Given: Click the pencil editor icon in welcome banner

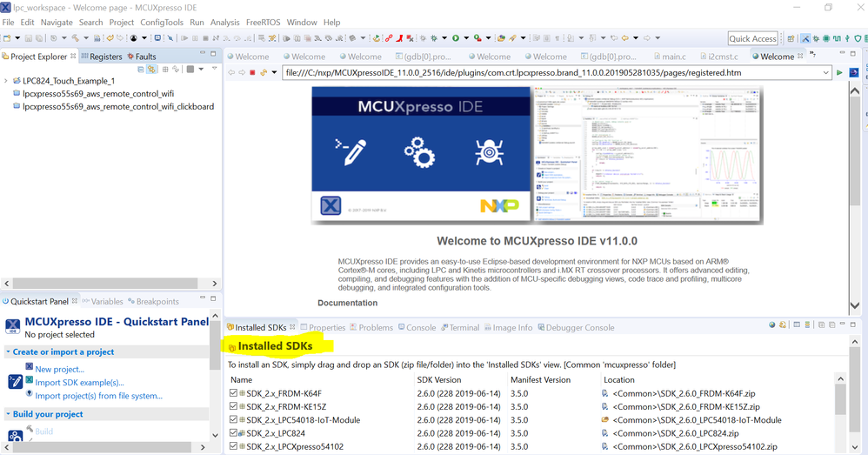Looking at the screenshot, I should [x=351, y=152].
